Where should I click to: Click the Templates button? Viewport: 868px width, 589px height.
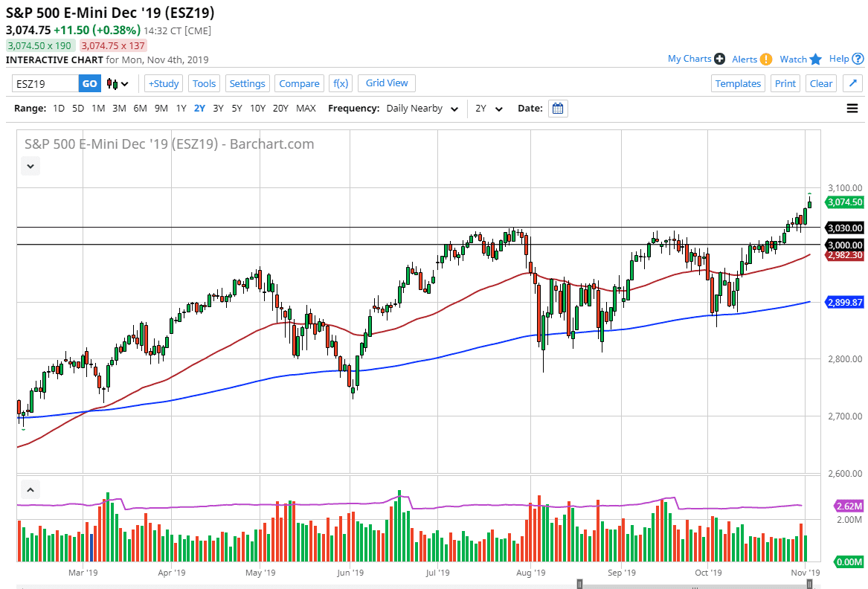[x=737, y=83]
